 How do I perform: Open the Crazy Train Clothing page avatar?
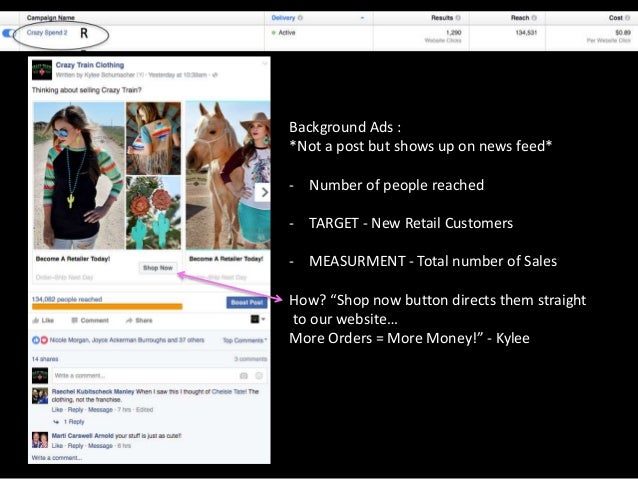pyautogui.click(x=42, y=70)
